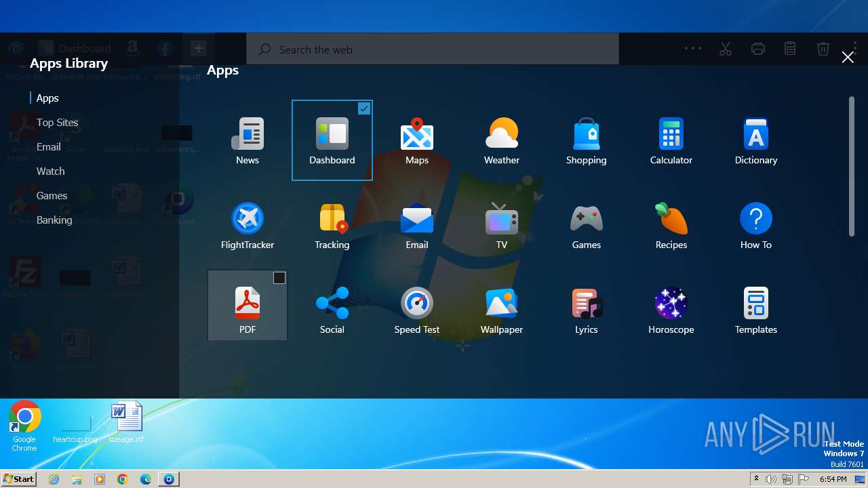Open the Lyrics app
Screen dimensions: 868x488
click(587, 310)
